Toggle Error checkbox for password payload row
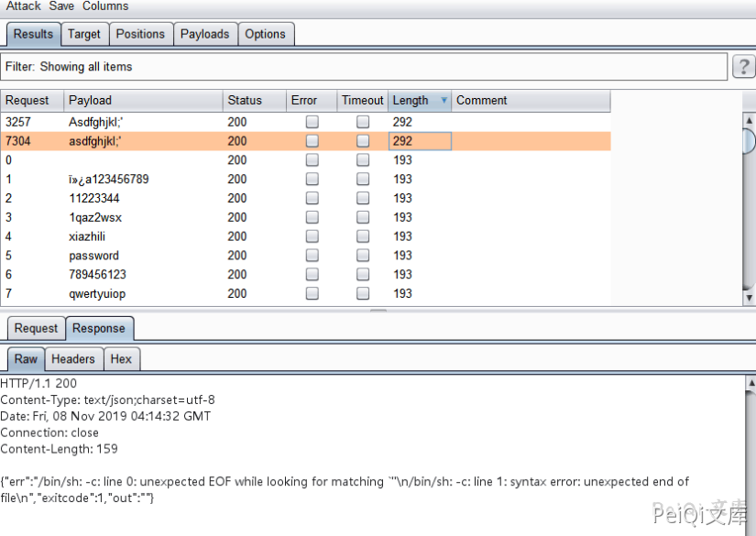This screenshot has height=536, width=756. click(x=312, y=256)
